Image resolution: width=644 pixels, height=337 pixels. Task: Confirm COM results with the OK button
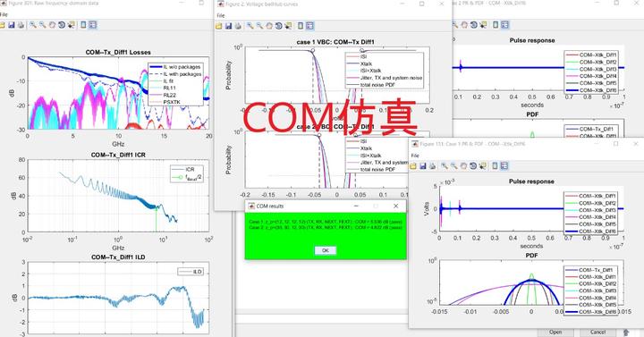pos(326,250)
